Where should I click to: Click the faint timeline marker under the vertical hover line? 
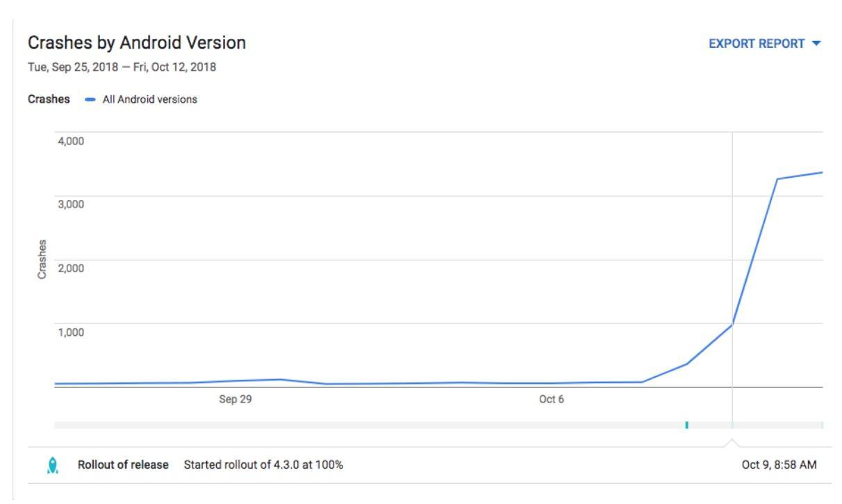pyautogui.click(x=732, y=425)
